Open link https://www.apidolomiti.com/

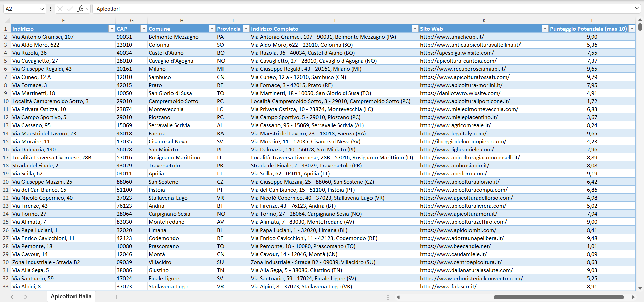[x=458, y=230]
